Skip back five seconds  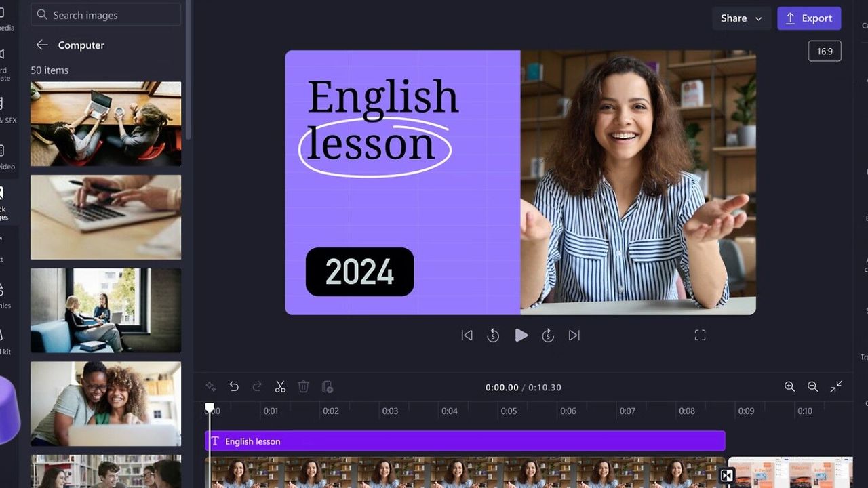click(x=493, y=335)
